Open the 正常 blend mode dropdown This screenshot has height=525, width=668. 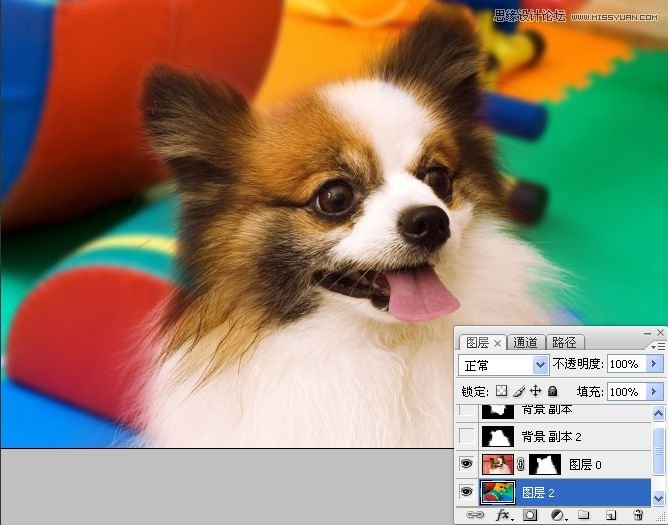[504, 365]
